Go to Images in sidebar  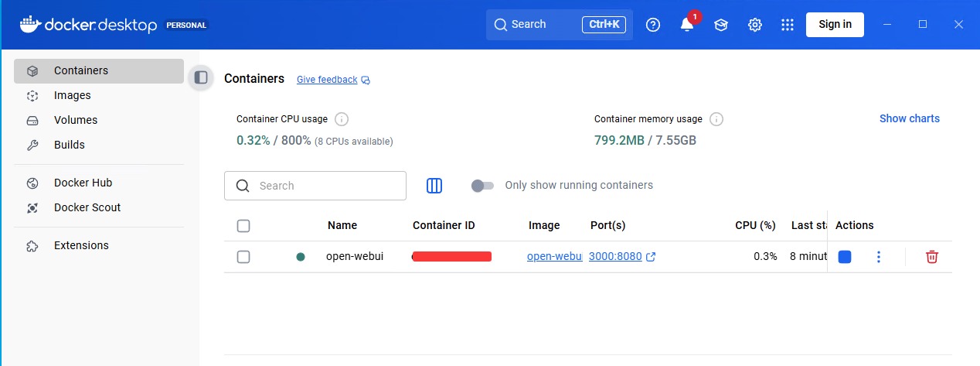point(72,95)
